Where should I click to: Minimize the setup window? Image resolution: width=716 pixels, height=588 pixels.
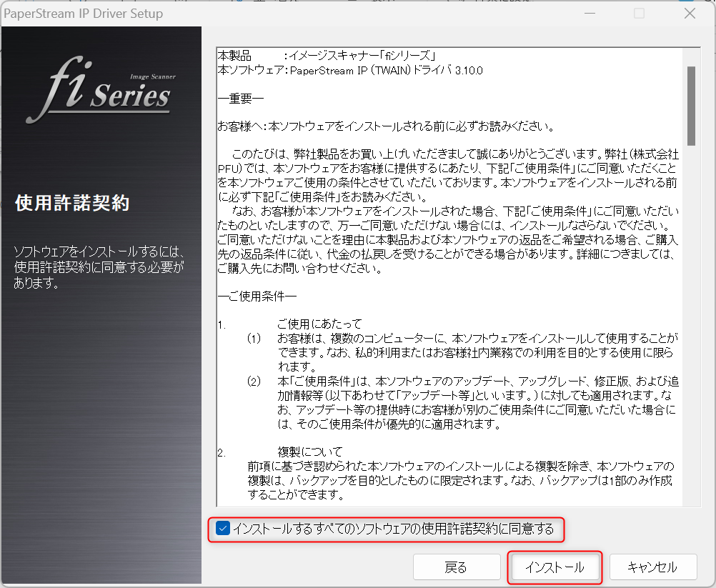[590, 14]
